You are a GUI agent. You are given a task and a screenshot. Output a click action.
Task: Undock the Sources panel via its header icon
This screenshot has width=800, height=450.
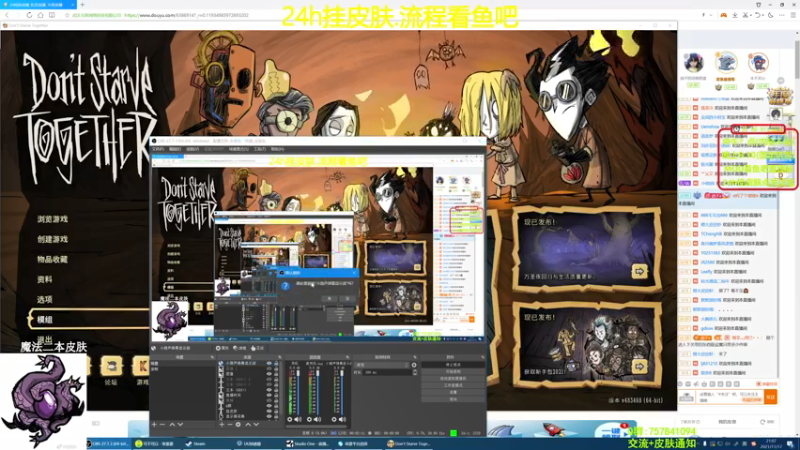pyautogui.click(x=279, y=357)
